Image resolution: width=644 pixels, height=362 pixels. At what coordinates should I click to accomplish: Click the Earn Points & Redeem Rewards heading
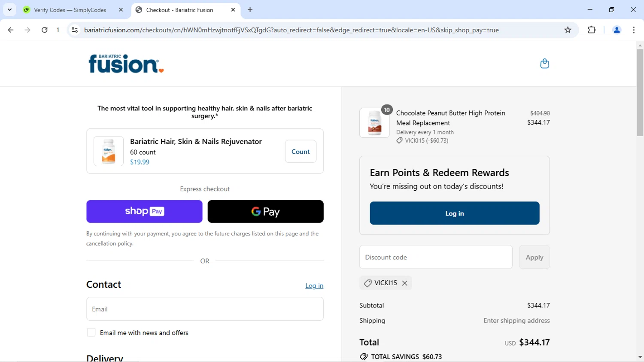click(x=439, y=173)
